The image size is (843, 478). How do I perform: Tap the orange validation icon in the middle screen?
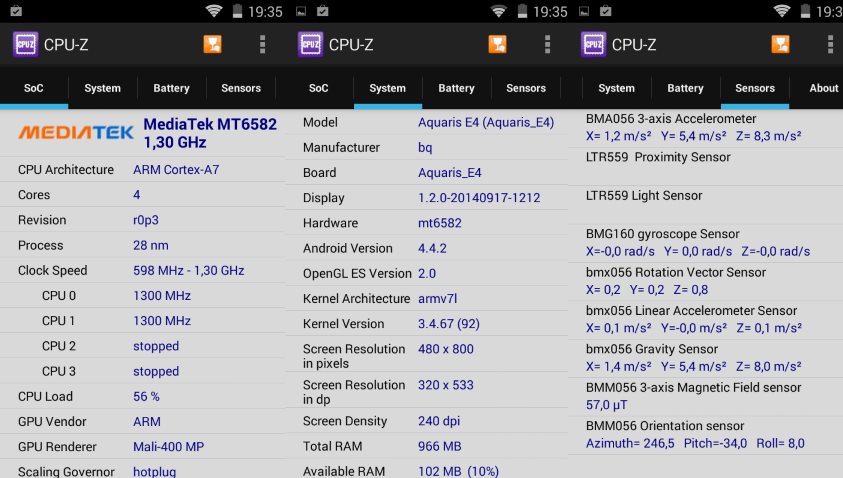(497, 44)
